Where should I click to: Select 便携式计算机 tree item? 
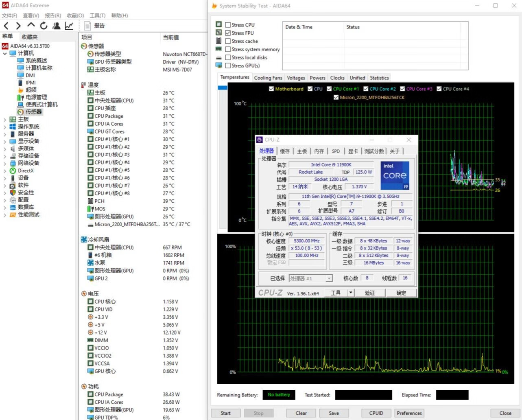tap(41, 104)
